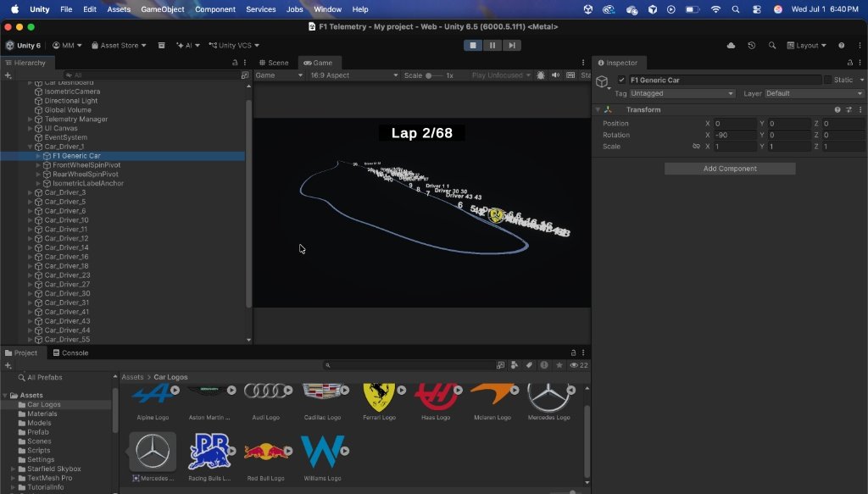Screen dimensions: 868x494
Task: Collapse the Transform component foldout
Action: tap(598, 109)
